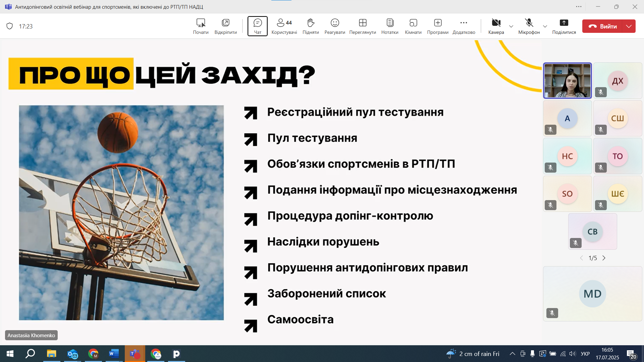
Task: Show the 44 participants list
Action: click(284, 26)
